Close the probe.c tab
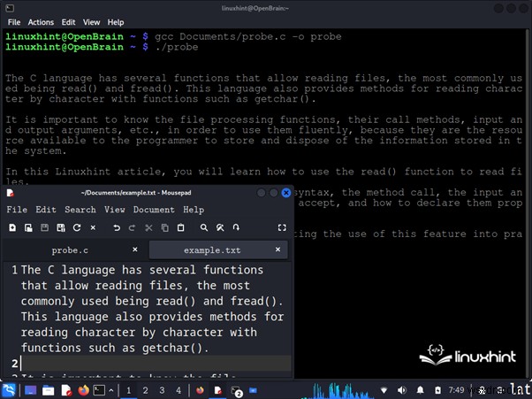 pos(135,249)
